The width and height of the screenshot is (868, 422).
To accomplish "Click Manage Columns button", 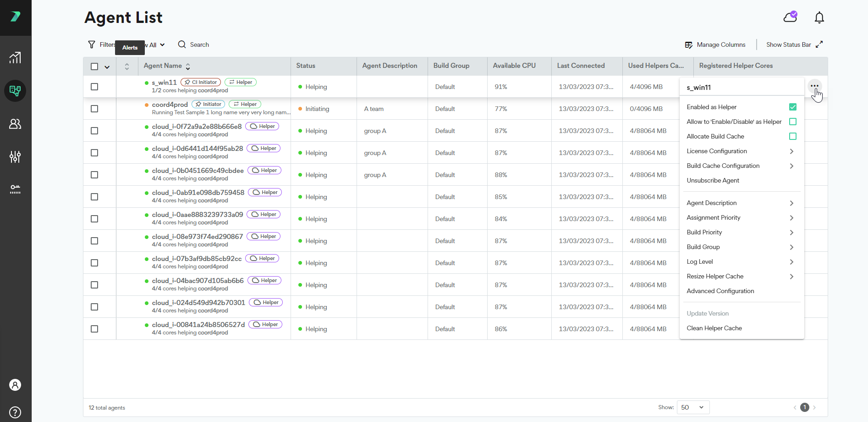I will click(x=715, y=44).
